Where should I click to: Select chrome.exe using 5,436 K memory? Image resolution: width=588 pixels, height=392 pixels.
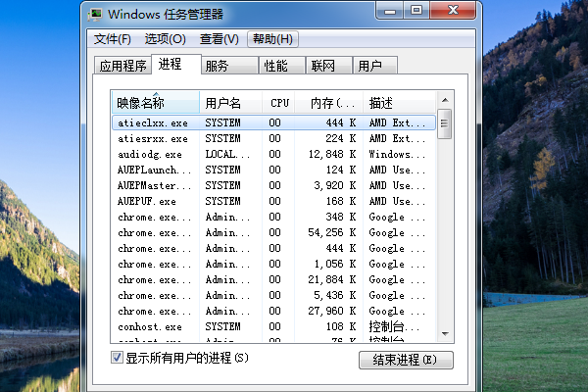pos(273,296)
